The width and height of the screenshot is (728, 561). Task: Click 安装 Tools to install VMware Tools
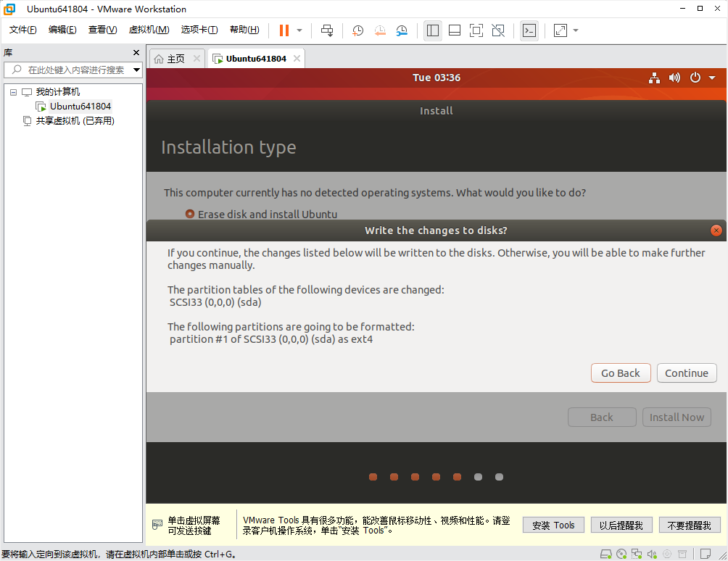tap(553, 524)
